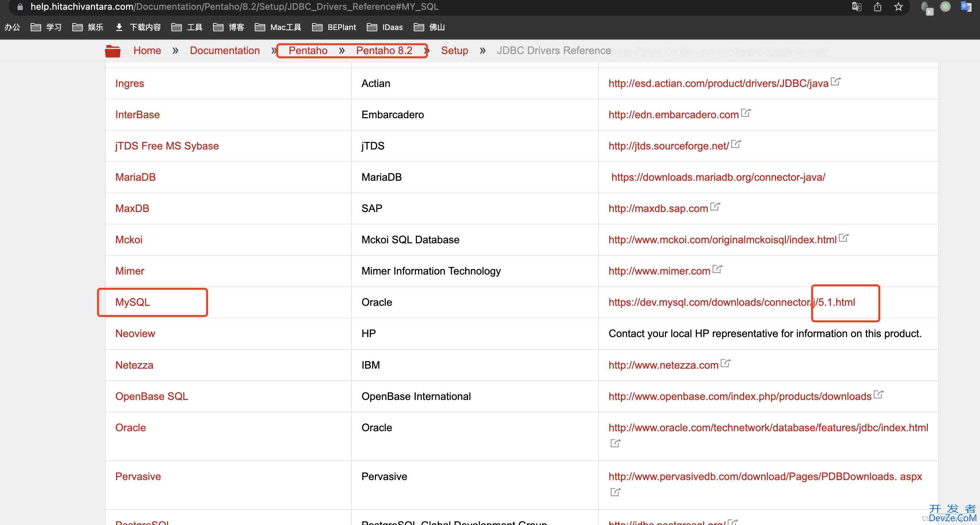Open the Oracle database link
This screenshot has height=525, width=980.
pos(131,428)
